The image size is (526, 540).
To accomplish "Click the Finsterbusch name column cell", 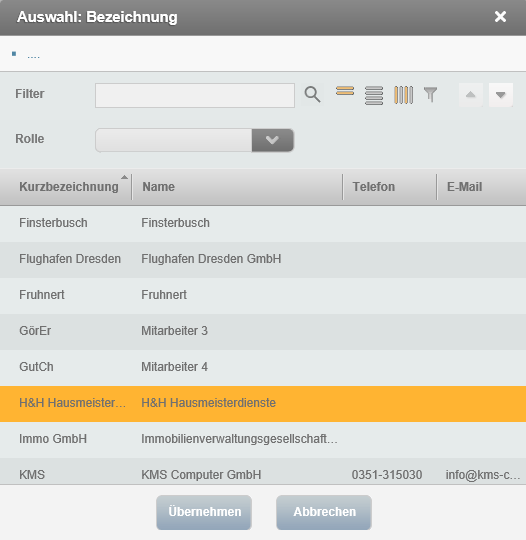I will tap(175, 223).
